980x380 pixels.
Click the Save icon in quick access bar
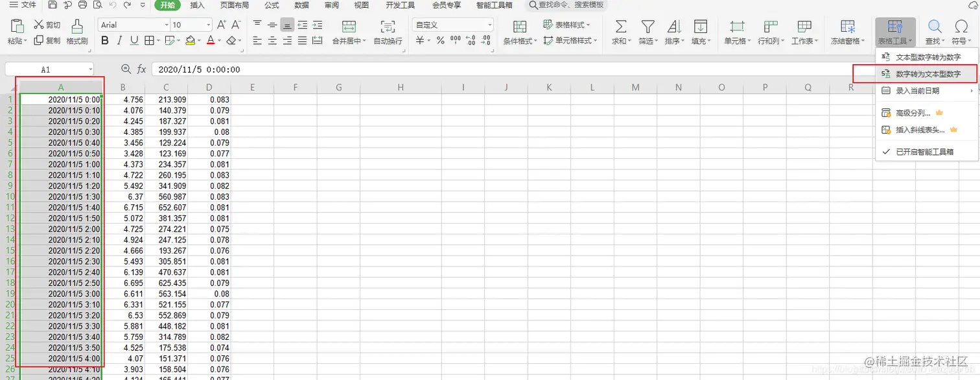pos(52,5)
